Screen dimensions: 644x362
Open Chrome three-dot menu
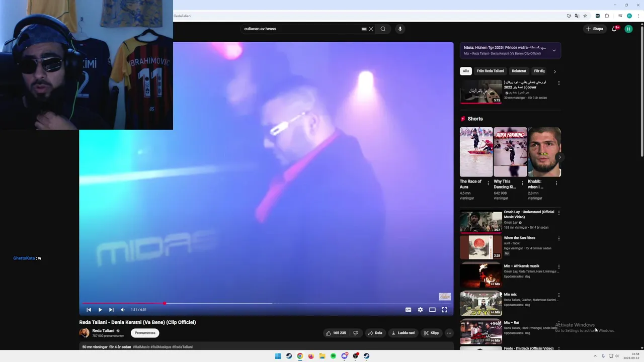[x=637, y=16]
